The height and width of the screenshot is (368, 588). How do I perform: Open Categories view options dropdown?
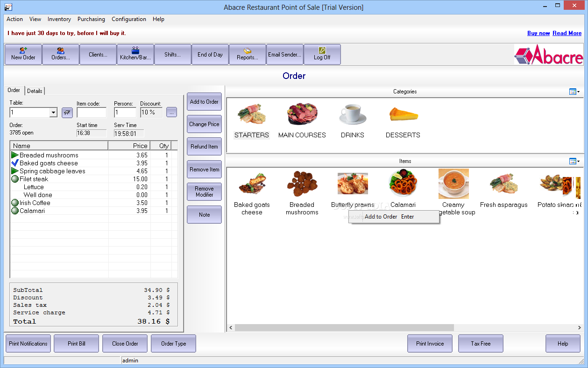point(574,92)
